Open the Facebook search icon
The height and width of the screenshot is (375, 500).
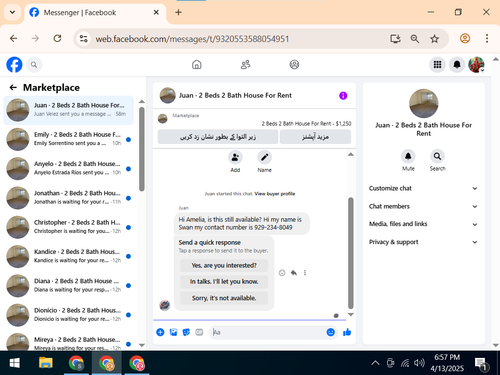click(x=34, y=65)
